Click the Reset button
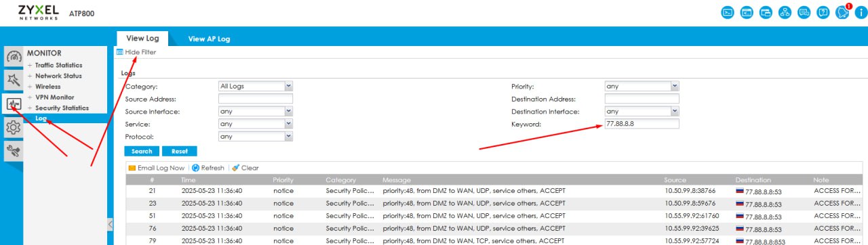The width and height of the screenshot is (868, 245). [x=180, y=151]
